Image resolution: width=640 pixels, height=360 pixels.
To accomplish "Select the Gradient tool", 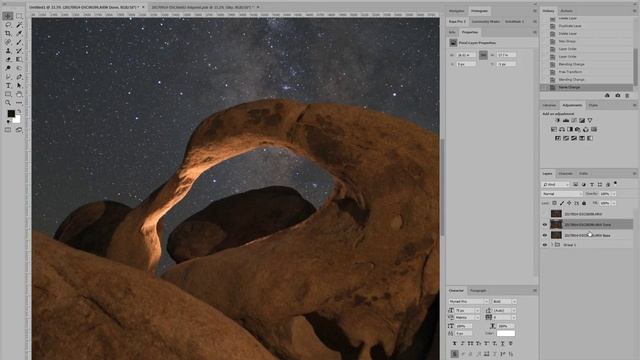I will [19, 59].
